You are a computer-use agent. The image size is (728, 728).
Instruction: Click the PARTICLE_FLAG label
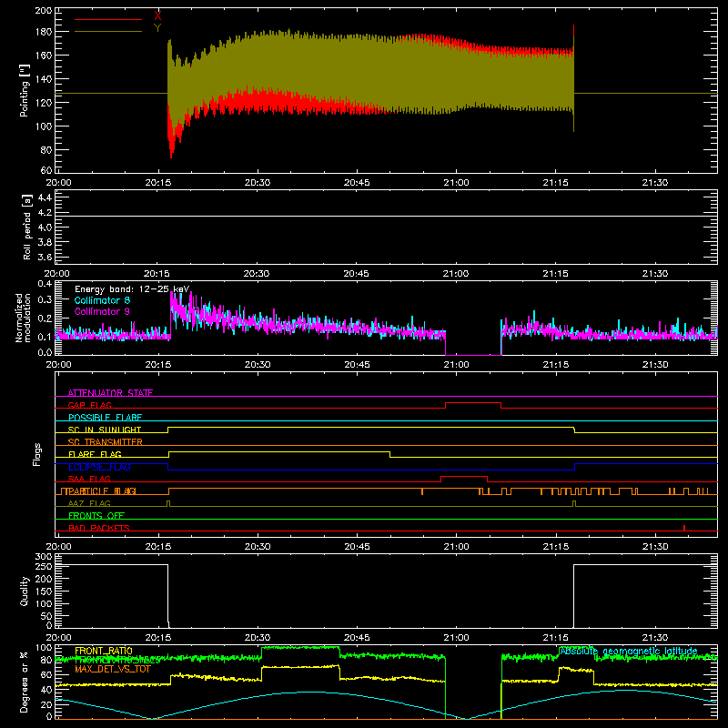(x=100, y=491)
